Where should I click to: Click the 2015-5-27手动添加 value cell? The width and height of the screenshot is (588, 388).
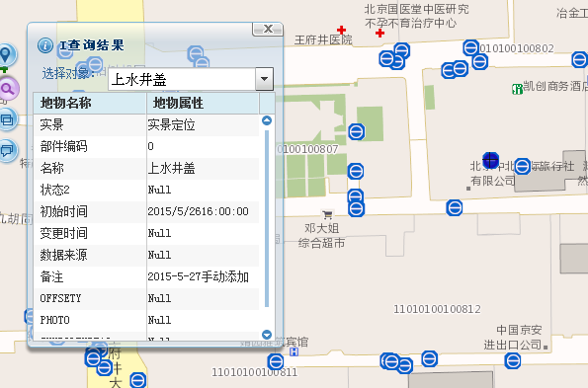(203, 276)
